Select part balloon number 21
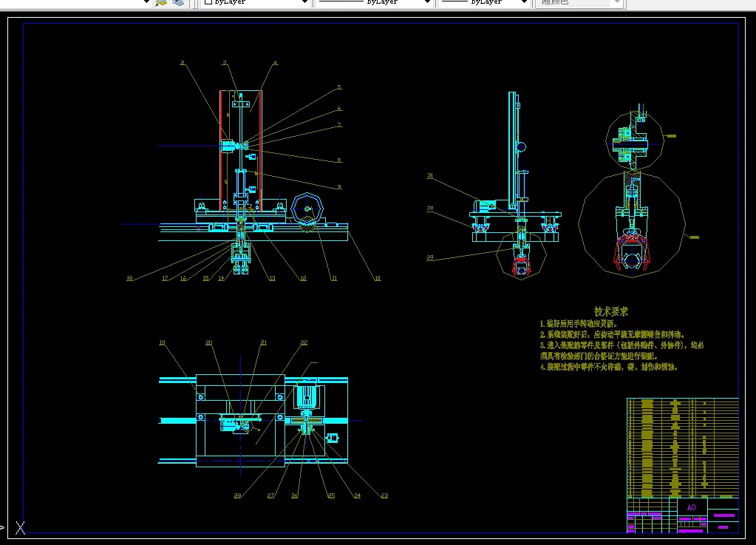Image resolution: width=756 pixels, height=545 pixels. click(264, 343)
